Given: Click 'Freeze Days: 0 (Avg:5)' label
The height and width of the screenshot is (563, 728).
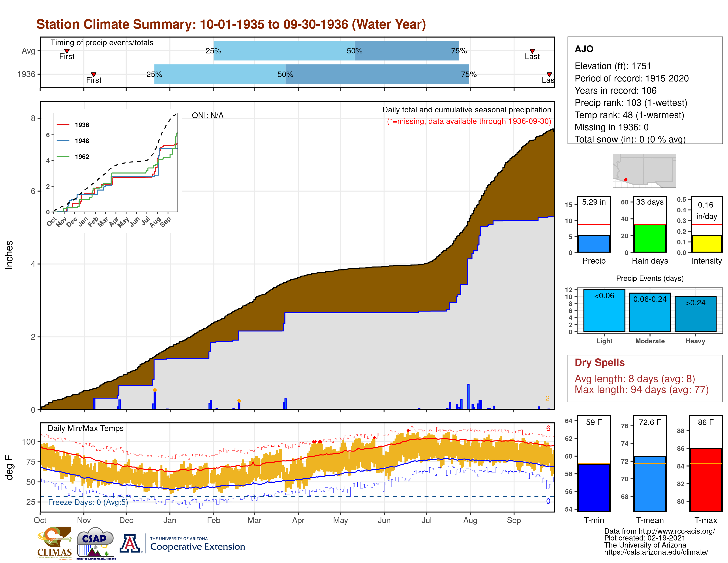Looking at the screenshot, I should 88,502.
